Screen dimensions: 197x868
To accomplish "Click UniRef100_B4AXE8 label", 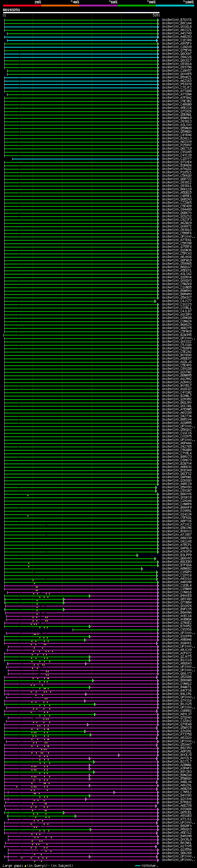I will [177, 596].
